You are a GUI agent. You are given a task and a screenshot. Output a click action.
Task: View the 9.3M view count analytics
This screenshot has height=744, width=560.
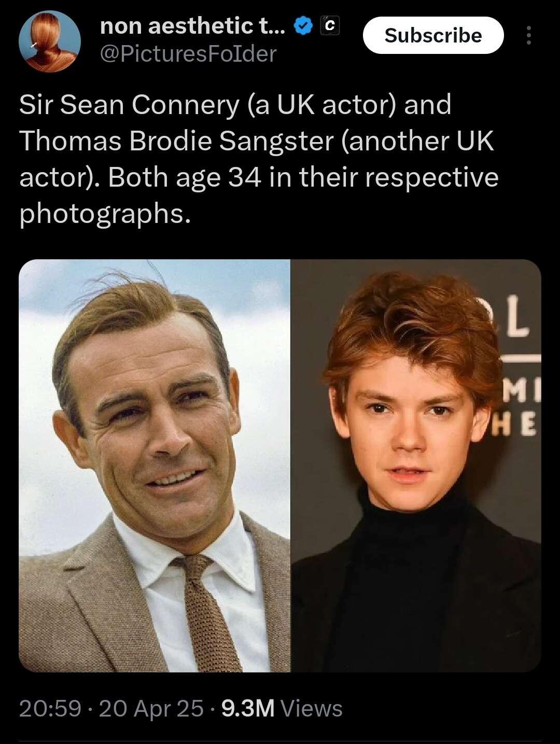tap(248, 708)
